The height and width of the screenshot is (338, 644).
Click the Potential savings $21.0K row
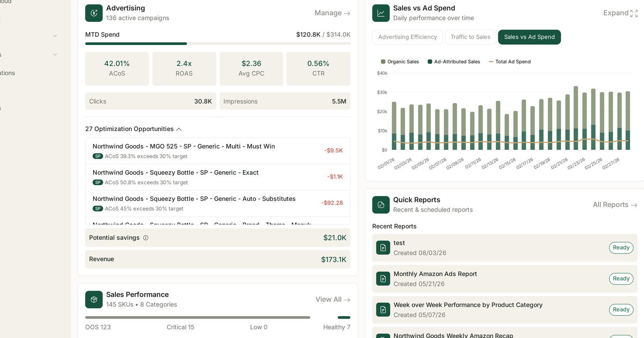pos(218,238)
